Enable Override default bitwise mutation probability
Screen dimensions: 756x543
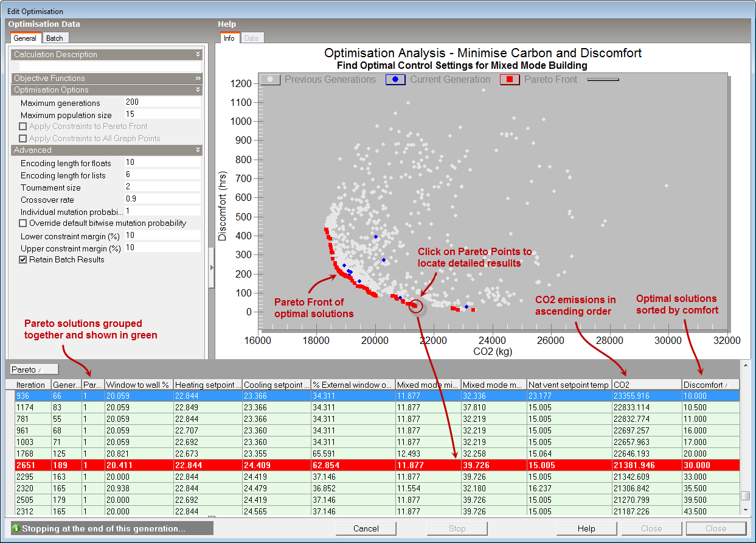coord(23,223)
